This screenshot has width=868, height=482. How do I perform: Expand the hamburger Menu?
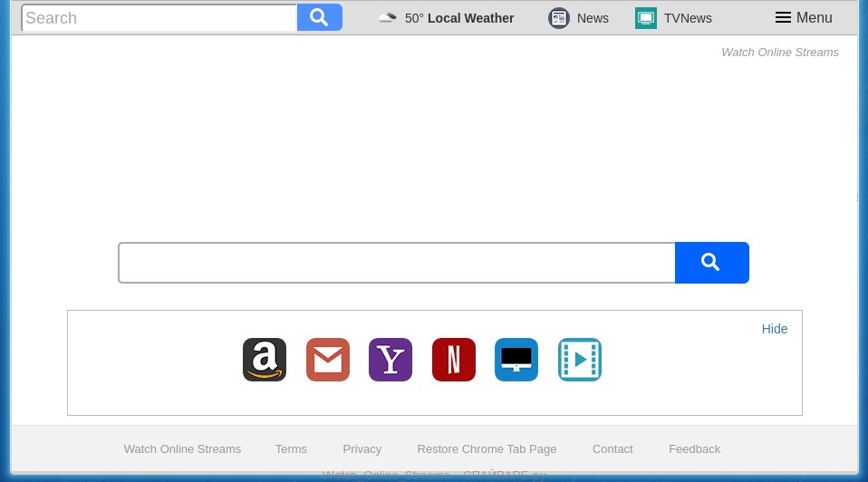click(x=804, y=18)
